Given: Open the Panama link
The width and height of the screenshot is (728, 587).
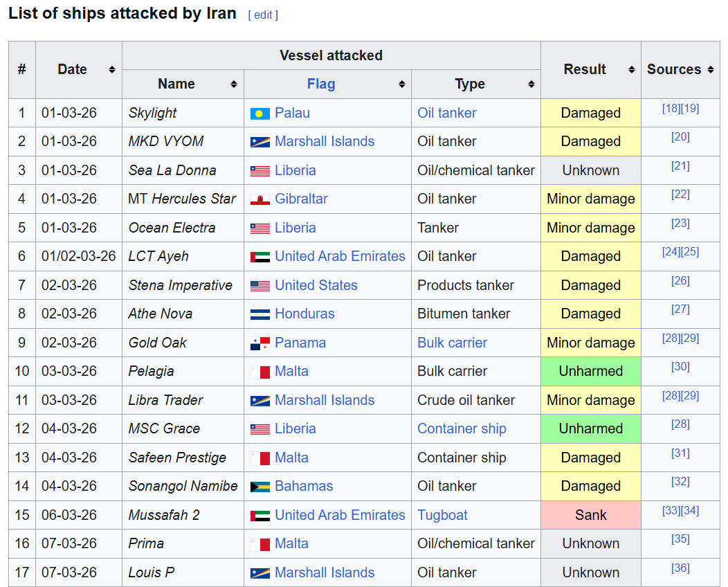Looking at the screenshot, I should 300,343.
